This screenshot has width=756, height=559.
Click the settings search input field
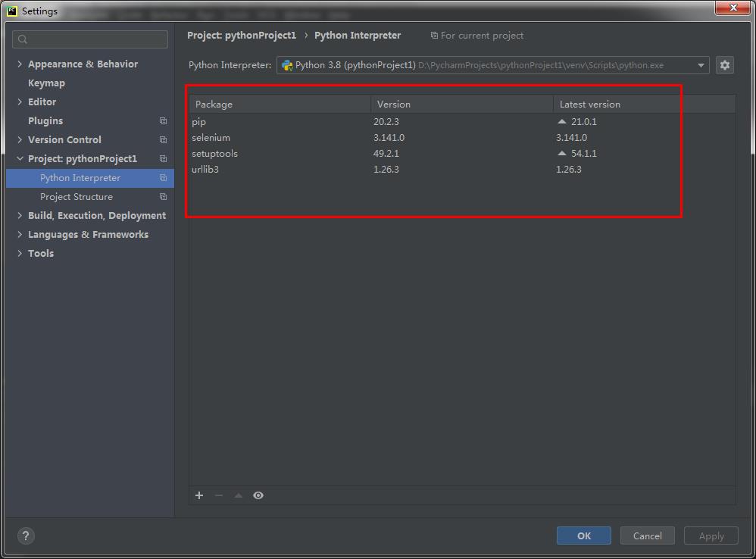click(x=90, y=39)
